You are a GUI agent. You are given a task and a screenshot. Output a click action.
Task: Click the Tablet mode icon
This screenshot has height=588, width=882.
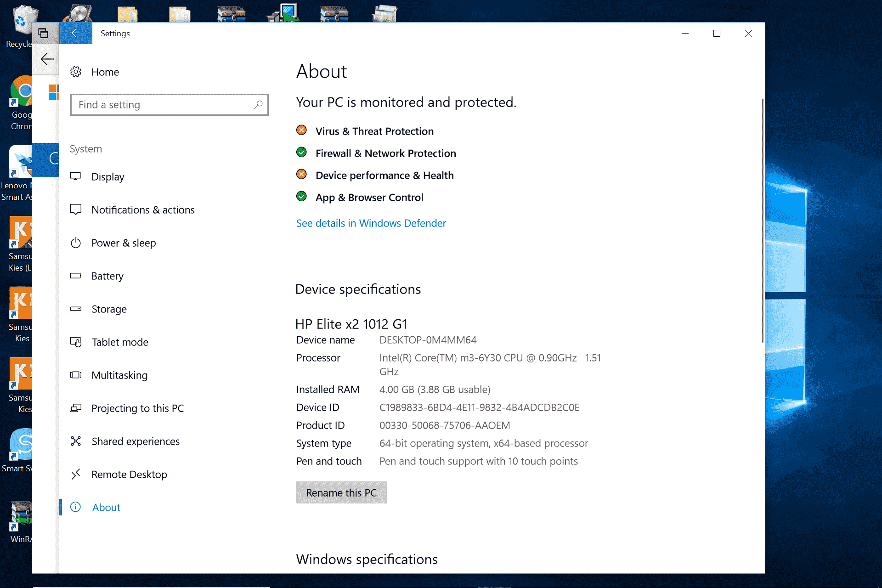tap(76, 342)
